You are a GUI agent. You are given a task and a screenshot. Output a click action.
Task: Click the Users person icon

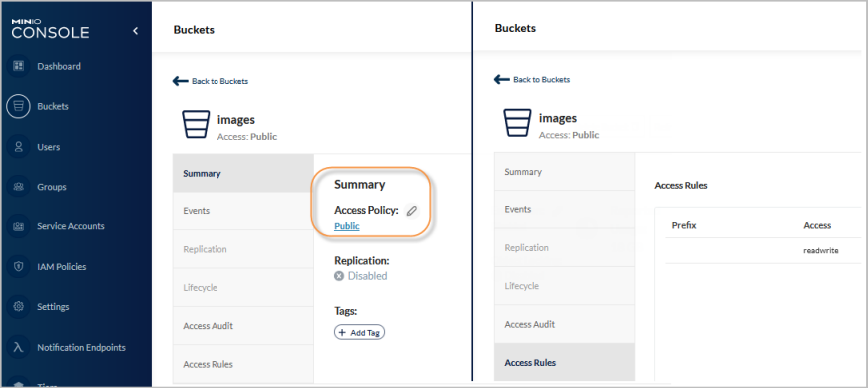18,147
